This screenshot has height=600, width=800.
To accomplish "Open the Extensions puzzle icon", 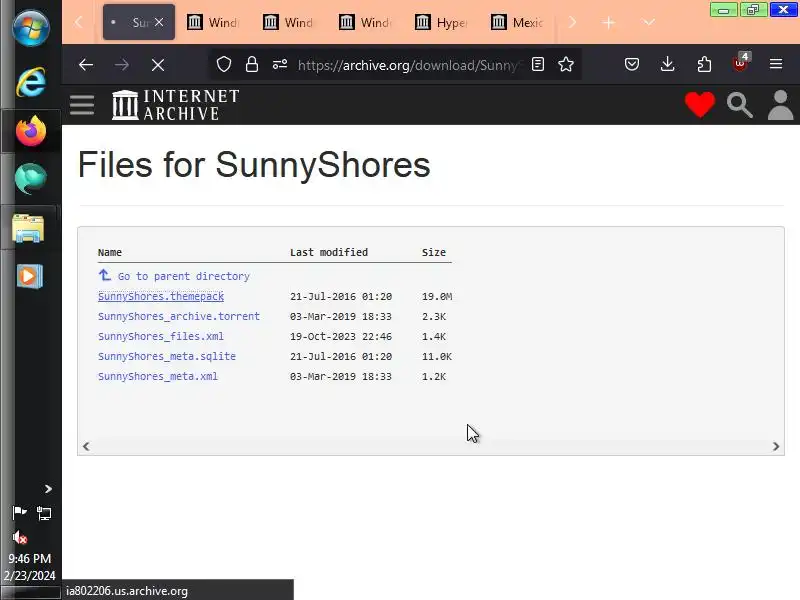I will pos(704,64).
